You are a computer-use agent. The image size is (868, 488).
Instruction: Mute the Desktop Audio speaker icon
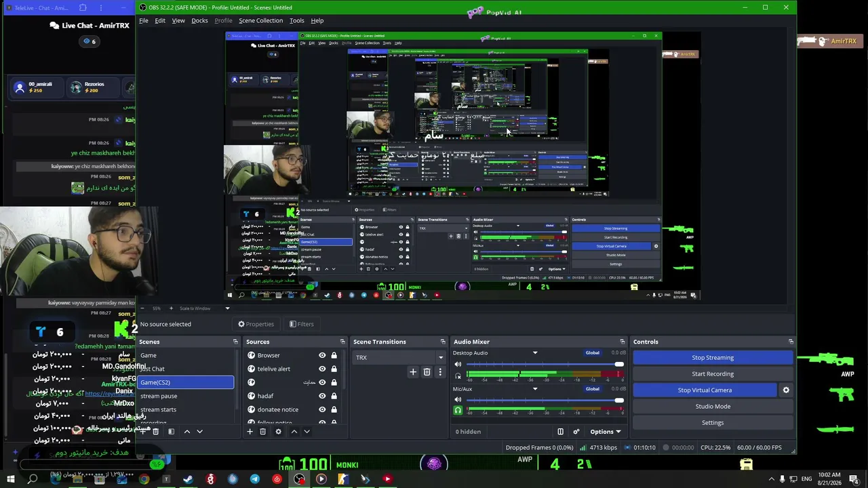458,365
